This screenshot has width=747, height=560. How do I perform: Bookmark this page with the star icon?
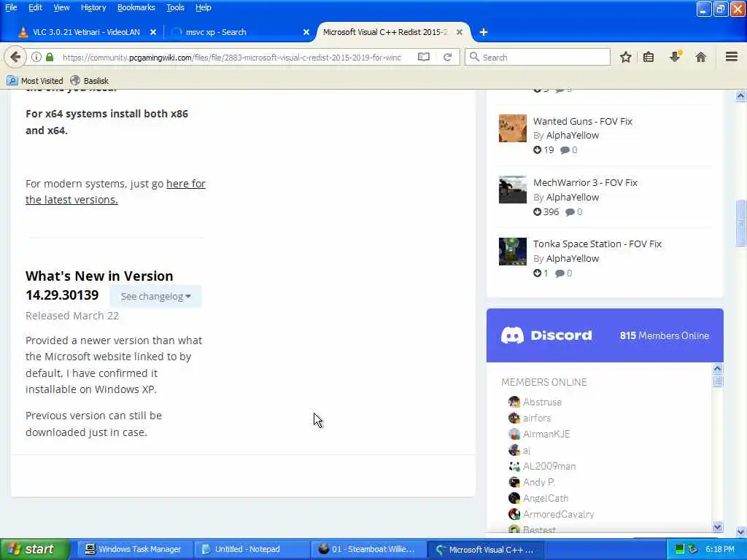click(x=625, y=57)
